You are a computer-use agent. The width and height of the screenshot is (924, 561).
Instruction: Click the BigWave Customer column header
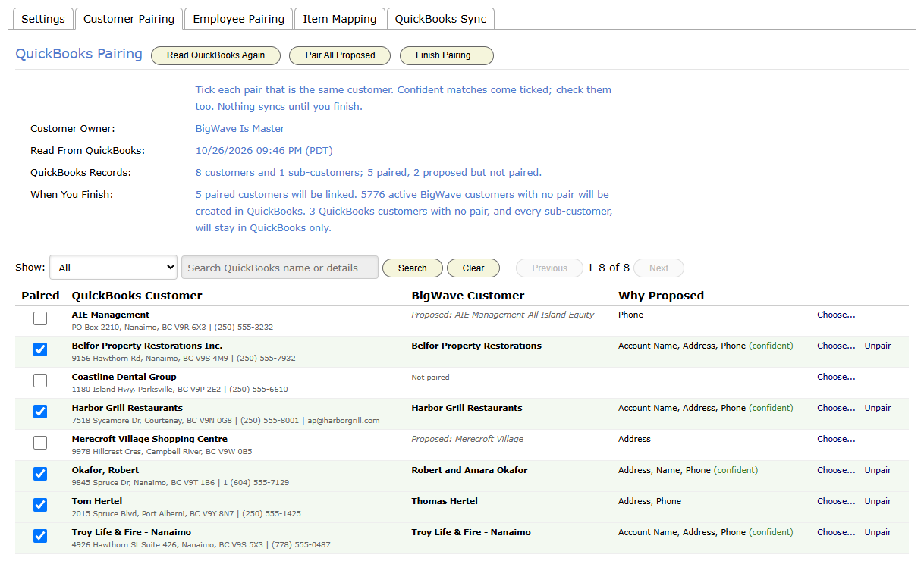point(468,296)
